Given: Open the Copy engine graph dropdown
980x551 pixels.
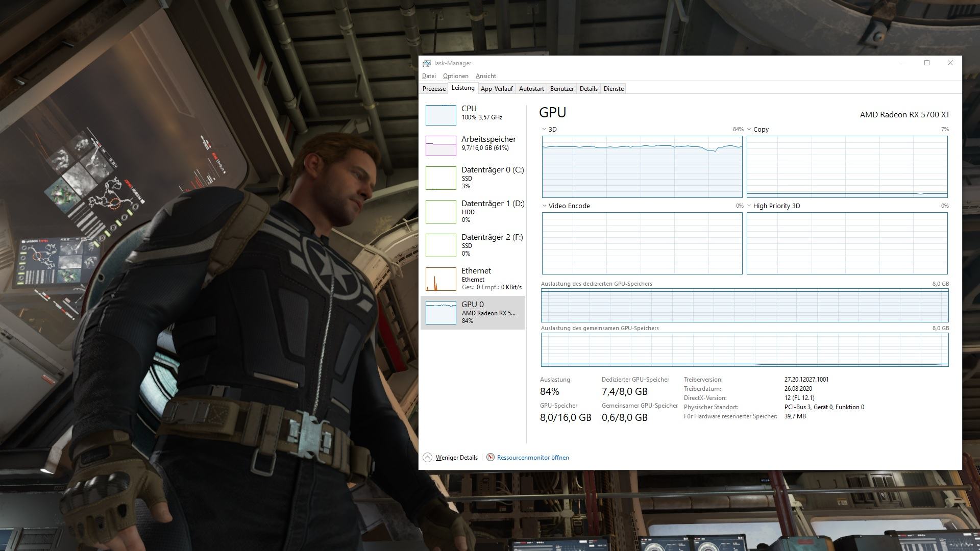Looking at the screenshot, I should (x=749, y=130).
